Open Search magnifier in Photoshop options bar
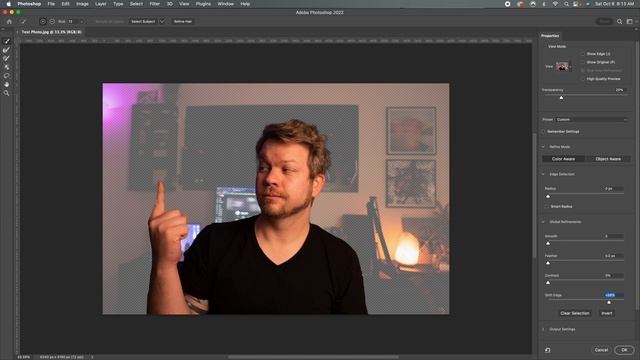The height and width of the screenshot is (360, 640). 620,21
